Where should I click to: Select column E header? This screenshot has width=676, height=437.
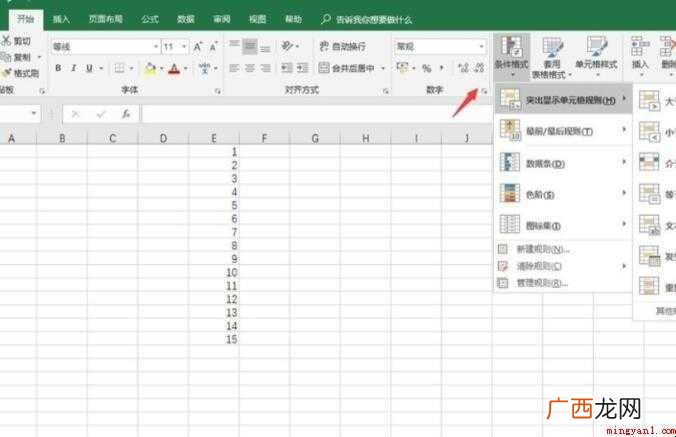(214, 138)
